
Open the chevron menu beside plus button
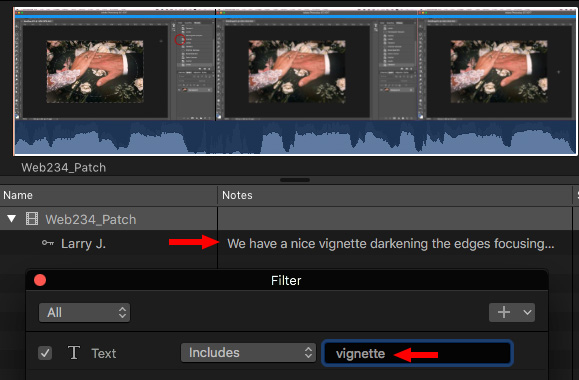(x=527, y=312)
